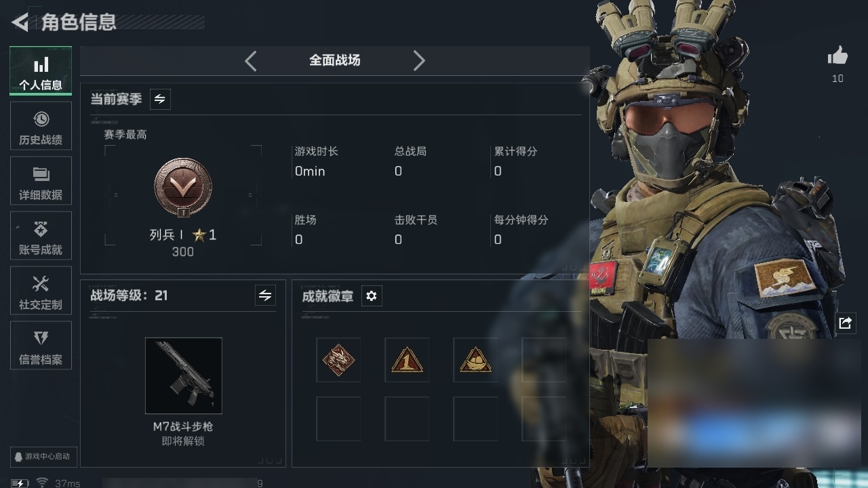The height and width of the screenshot is (488, 868).
Task: Toggle the 当前赛季 season swap button
Action: tap(160, 99)
